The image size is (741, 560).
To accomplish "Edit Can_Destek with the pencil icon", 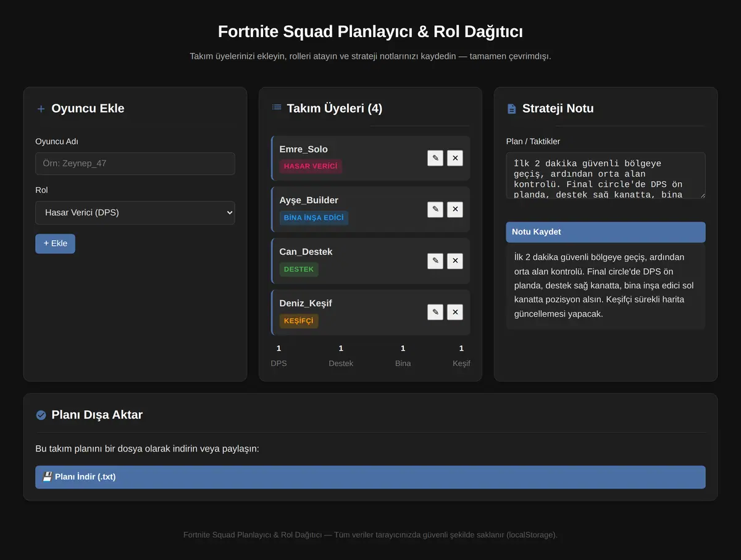I will pos(435,261).
